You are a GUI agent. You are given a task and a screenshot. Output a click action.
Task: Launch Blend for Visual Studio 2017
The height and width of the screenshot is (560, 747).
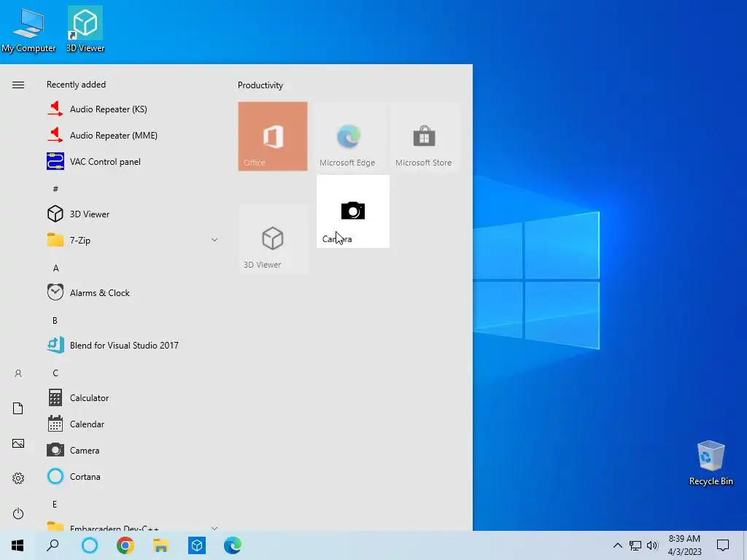click(x=133, y=345)
